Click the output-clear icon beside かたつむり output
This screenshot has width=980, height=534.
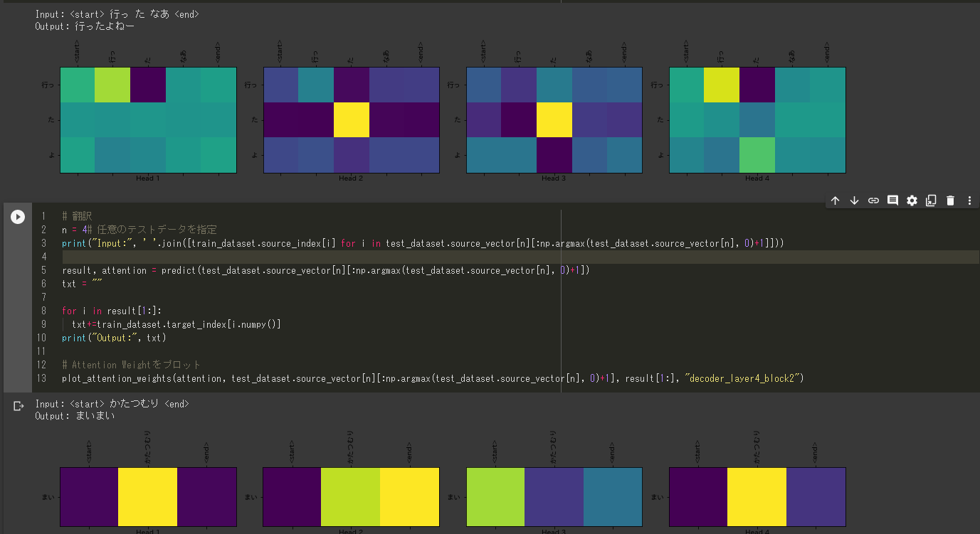coord(19,406)
